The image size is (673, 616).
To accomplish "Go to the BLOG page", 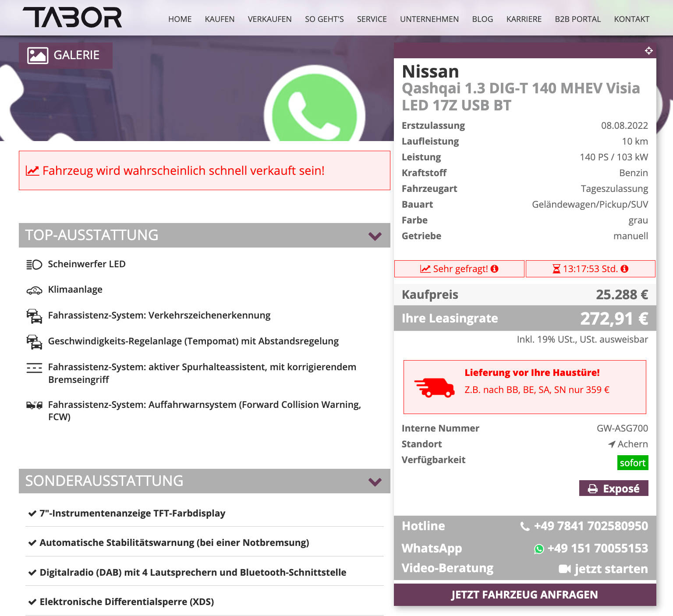I will coord(483,19).
